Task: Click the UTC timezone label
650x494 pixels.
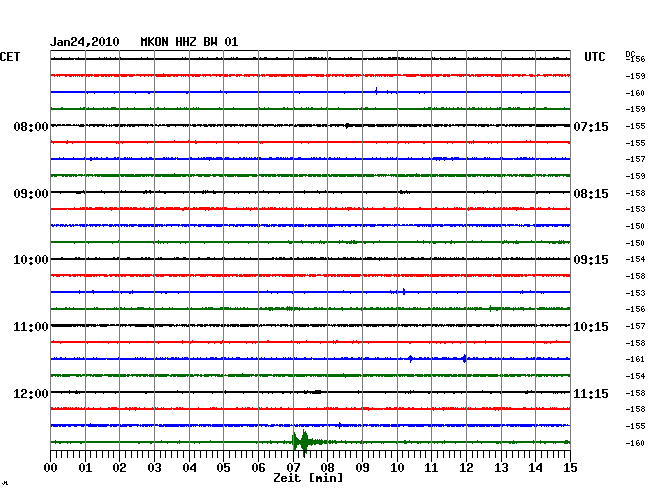Action: click(x=594, y=57)
